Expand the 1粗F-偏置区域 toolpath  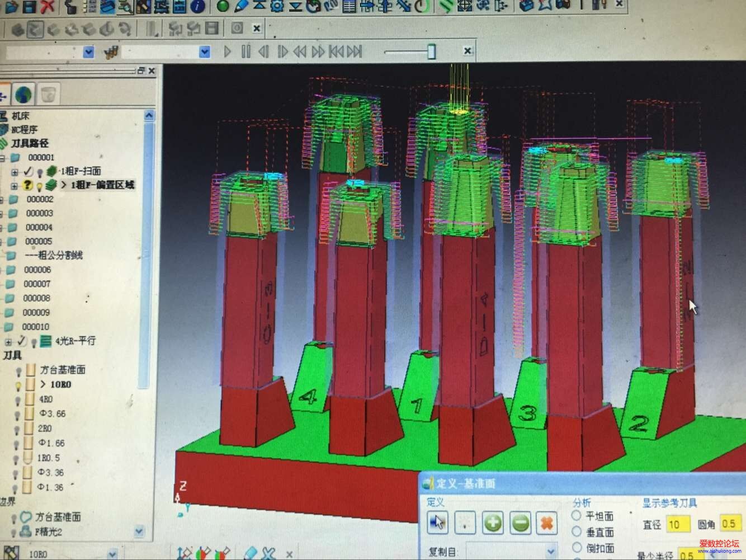(x=15, y=186)
